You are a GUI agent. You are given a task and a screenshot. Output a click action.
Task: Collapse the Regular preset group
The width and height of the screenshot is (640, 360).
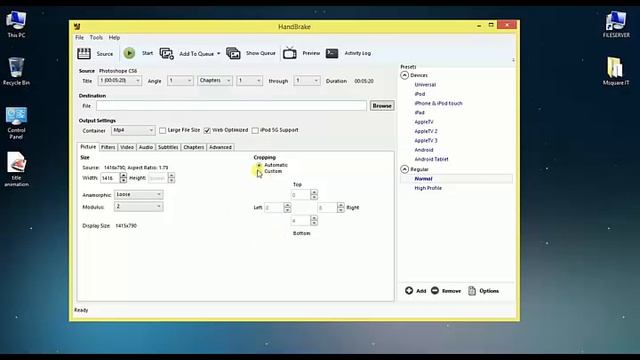coord(404,169)
